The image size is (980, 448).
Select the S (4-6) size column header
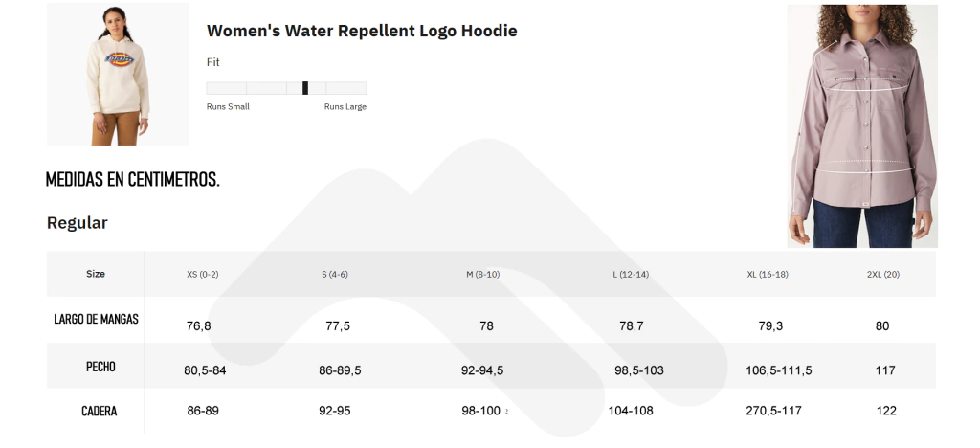click(x=334, y=275)
